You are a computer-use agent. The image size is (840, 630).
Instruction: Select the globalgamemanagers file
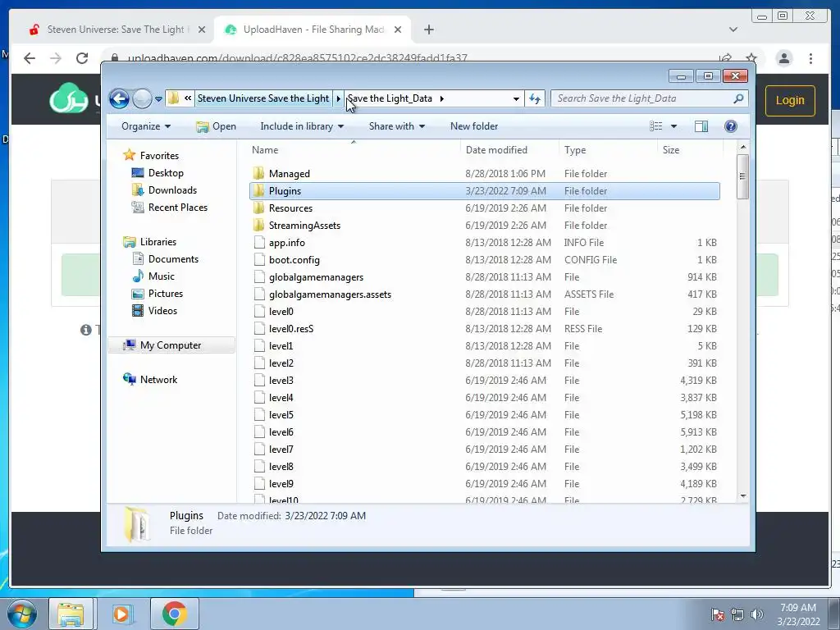tap(316, 277)
